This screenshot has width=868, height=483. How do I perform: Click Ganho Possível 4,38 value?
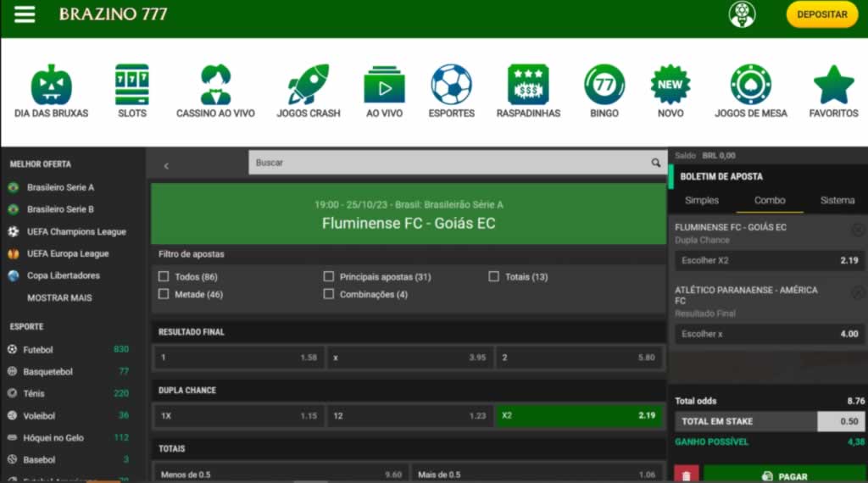click(856, 441)
